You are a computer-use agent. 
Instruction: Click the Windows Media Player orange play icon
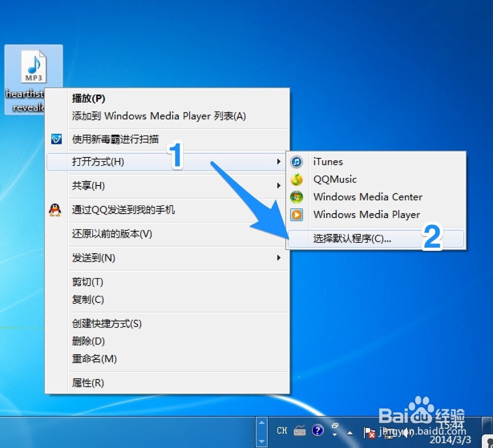click(296, 215)
